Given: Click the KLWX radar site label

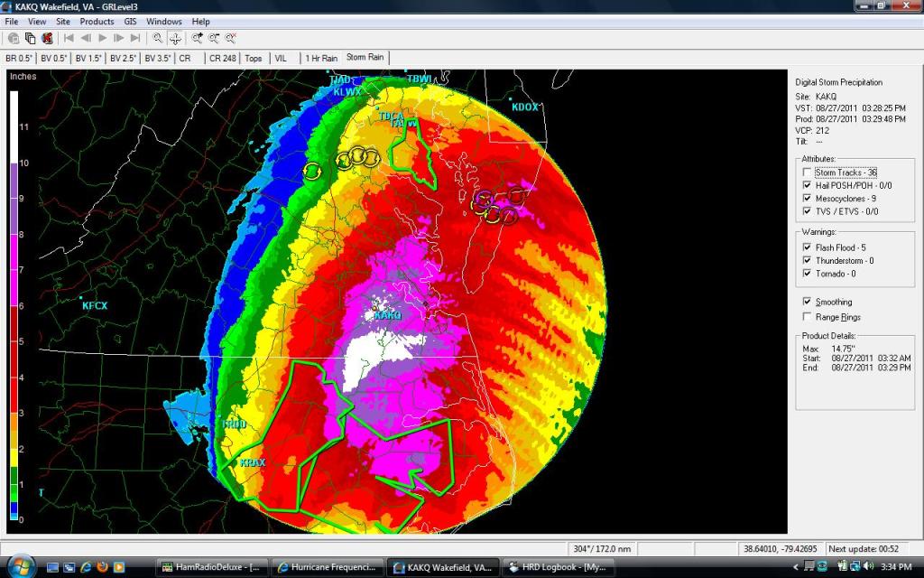Looking at the screenshot, I should (347, 91).
